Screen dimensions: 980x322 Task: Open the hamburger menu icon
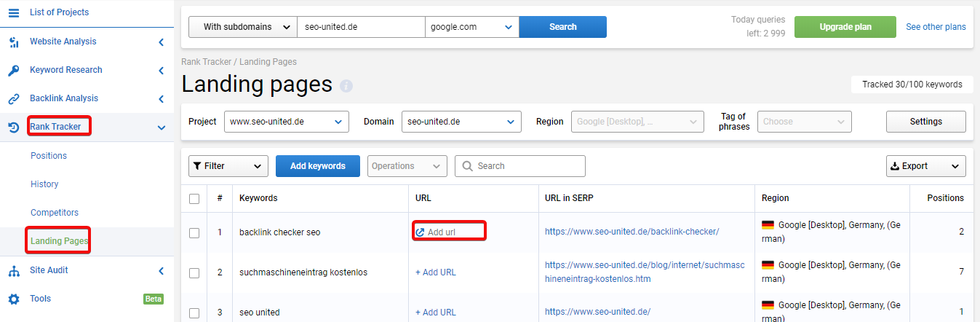click(14, 12)
